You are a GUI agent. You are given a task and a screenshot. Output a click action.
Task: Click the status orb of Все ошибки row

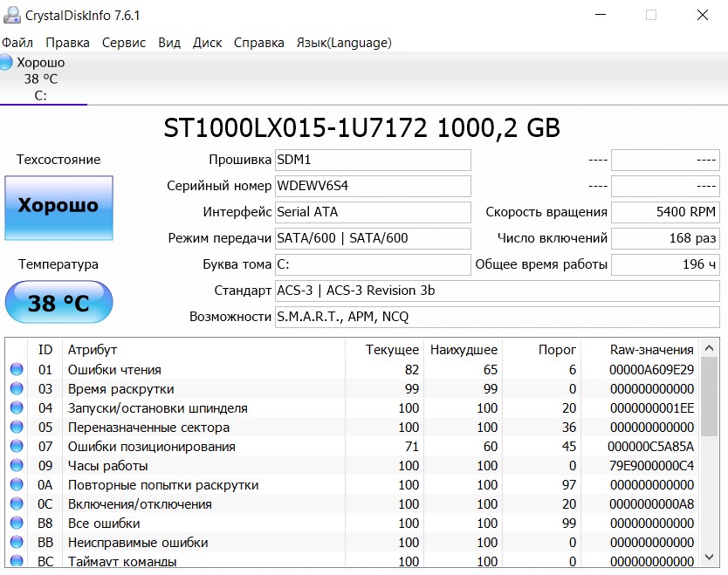[x=17, y=523]
